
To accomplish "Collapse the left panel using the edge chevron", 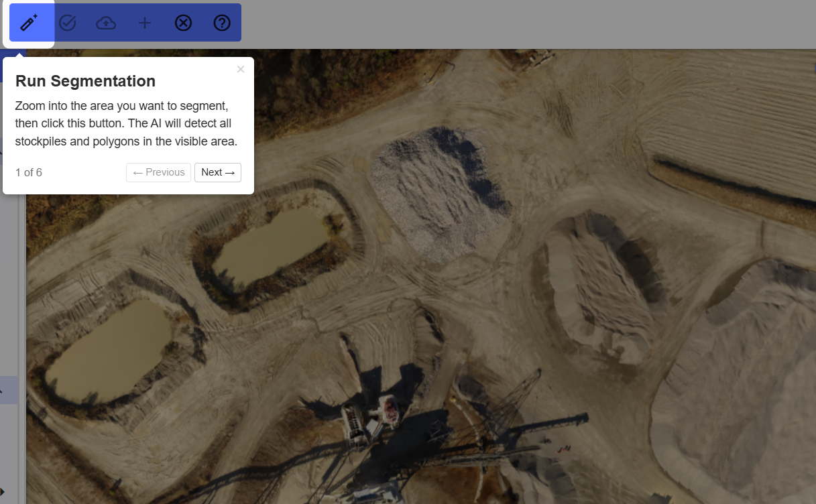I will tap(2, 390).
